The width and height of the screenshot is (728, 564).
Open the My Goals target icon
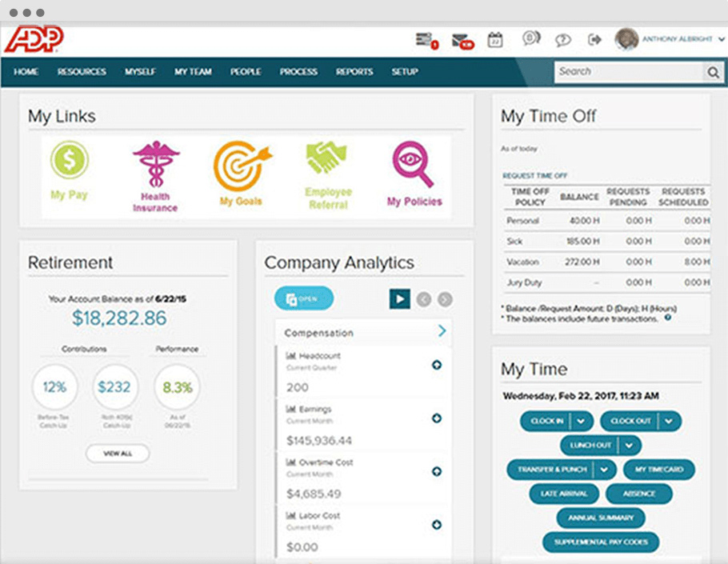click(x=241, y=166)
